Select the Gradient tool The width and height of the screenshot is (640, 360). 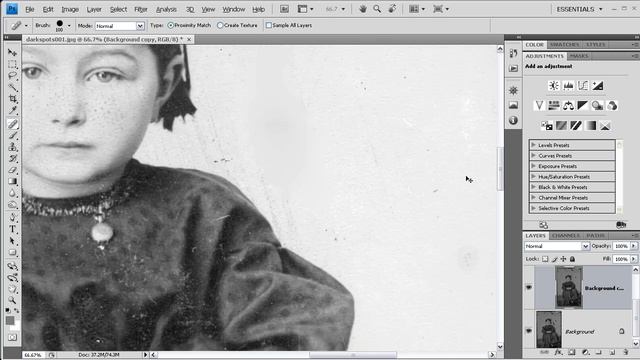pyautogui.click(x=12, y=181)
